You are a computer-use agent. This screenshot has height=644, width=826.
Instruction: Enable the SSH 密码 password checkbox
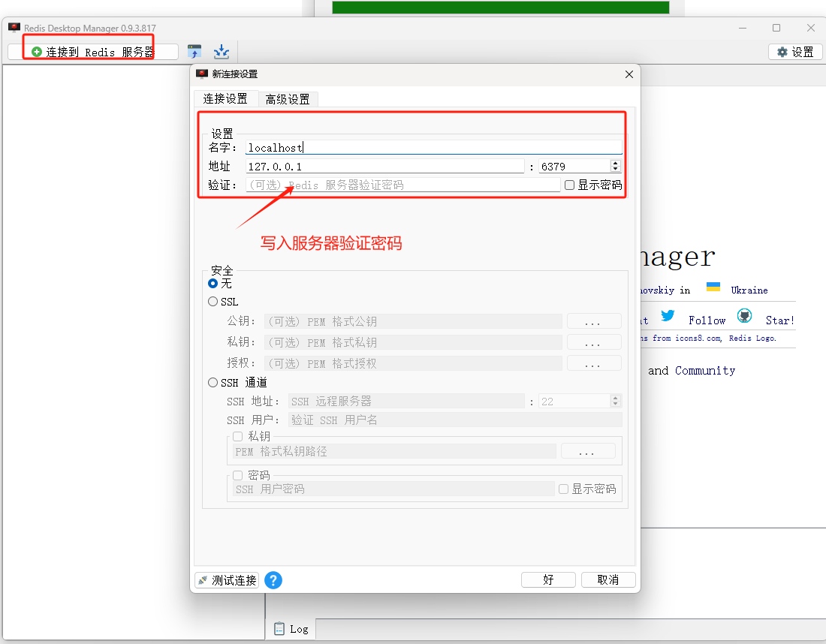237,475
